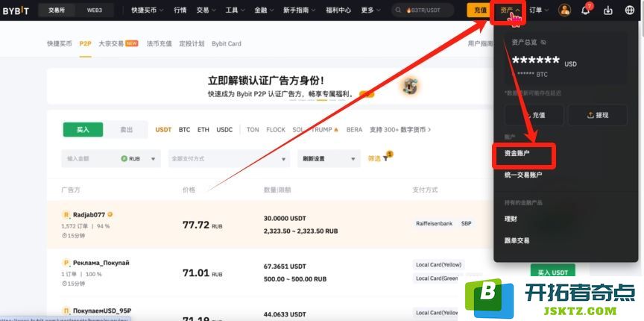Screen dimensions: 644x321
Task: Switch to the 定投计划 tab
Action: click(x=192, y=43)
